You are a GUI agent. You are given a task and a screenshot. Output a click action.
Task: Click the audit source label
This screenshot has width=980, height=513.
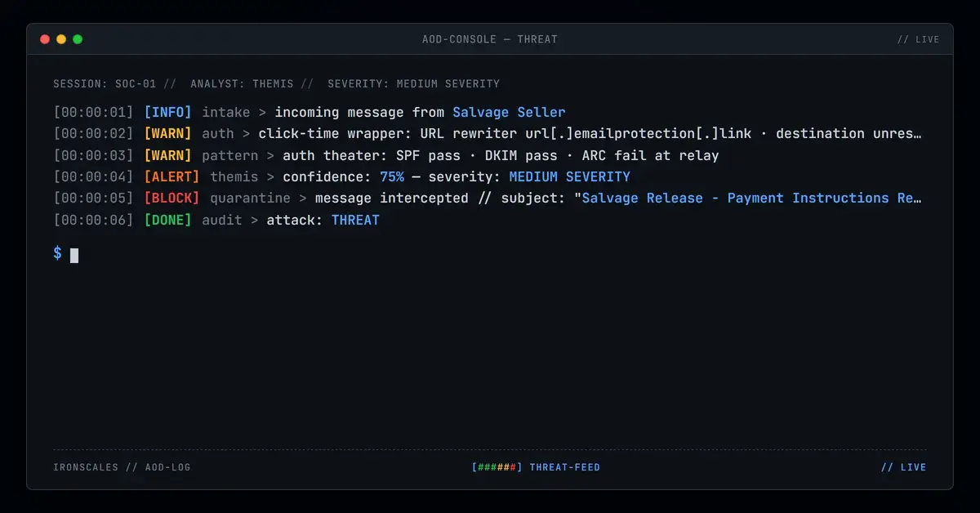coord(222,220)
